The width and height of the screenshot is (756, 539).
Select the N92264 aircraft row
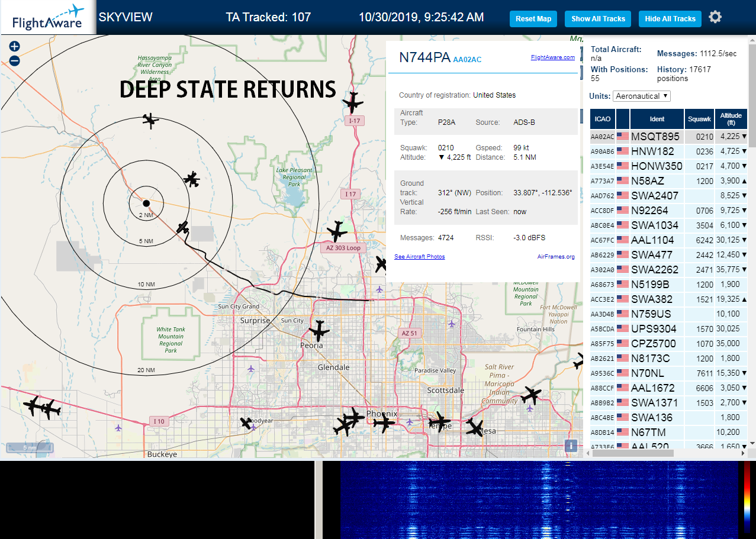[x=668, y=211]
